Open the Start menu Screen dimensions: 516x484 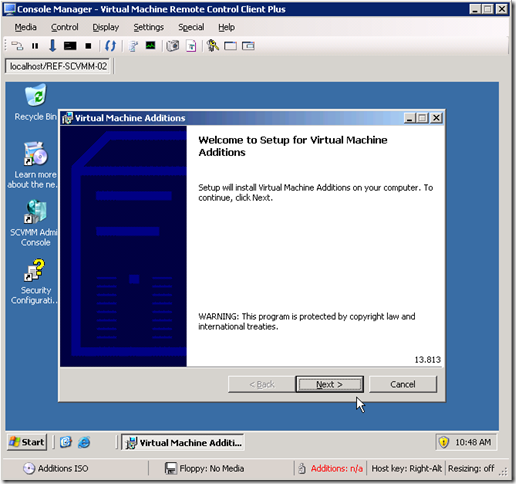coord(27,442)
